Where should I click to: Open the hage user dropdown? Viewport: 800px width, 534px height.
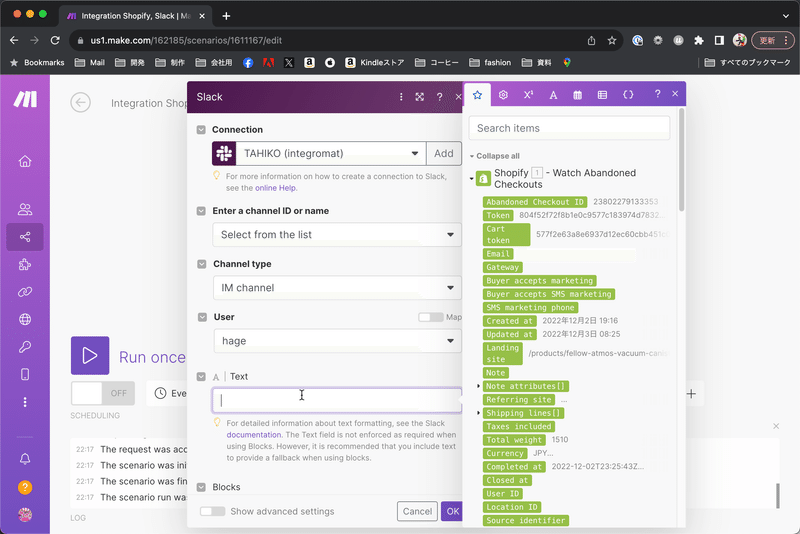click(337, 341)
